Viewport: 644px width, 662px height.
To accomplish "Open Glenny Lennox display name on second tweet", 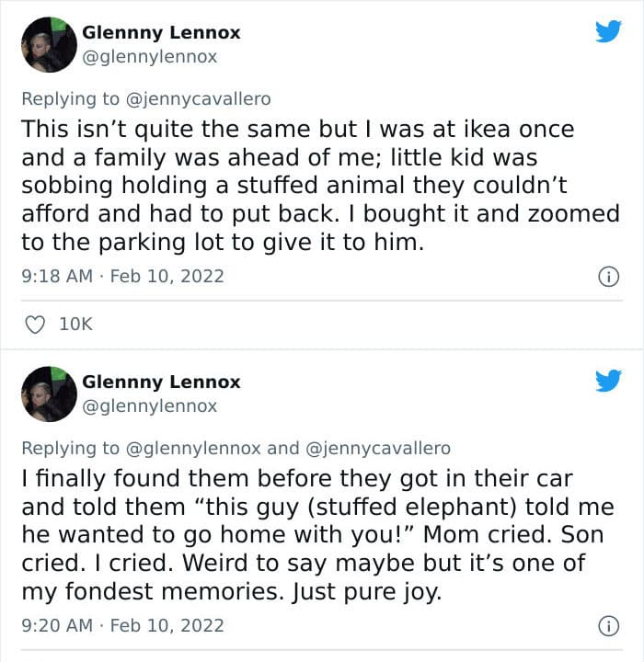I will [161, 382].
